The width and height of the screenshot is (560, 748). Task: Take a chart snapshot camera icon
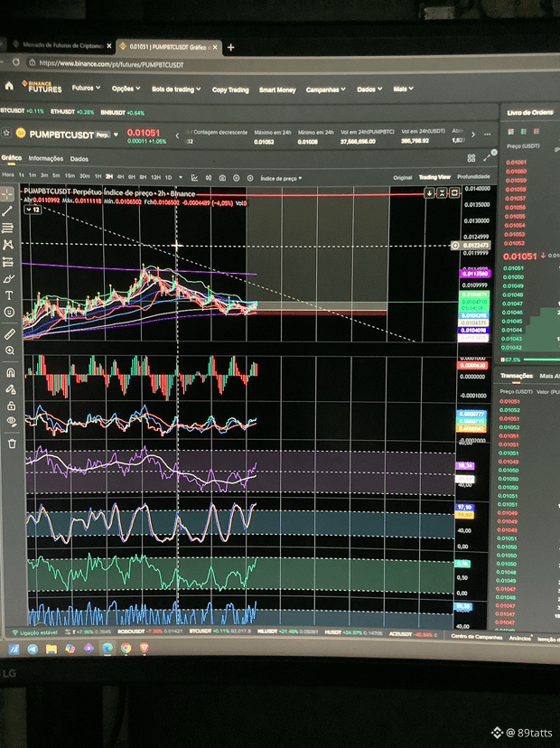coord(222,177)
